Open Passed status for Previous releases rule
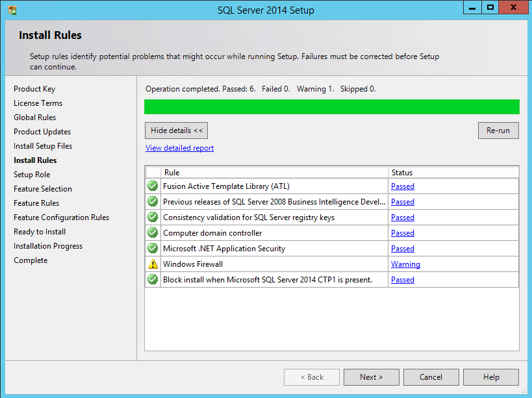532x398 pixels. [403, 202]
